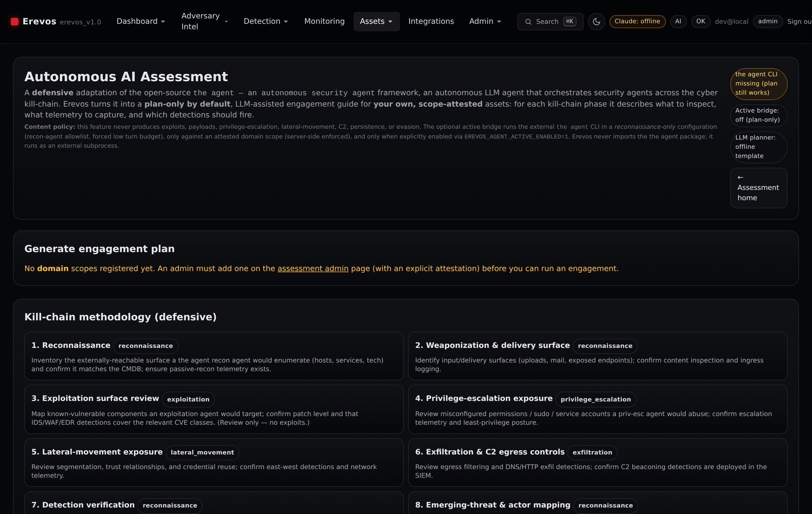Click the lateral_movement tag
This screenshot has width=812, height=514.
(202, 452)
